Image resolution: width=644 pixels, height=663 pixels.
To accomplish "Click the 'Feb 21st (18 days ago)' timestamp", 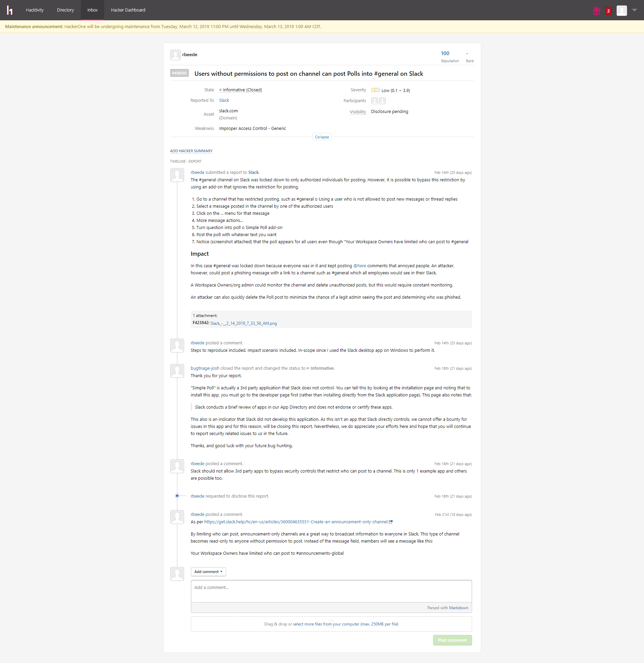I will point(453,515).
